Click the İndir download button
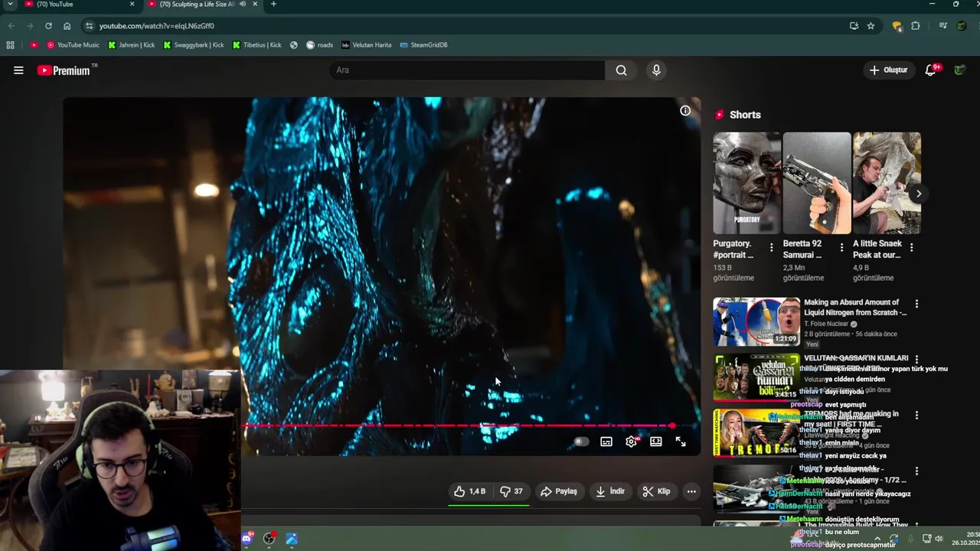This screenshot has height=551, width=980. coord(610,491)
